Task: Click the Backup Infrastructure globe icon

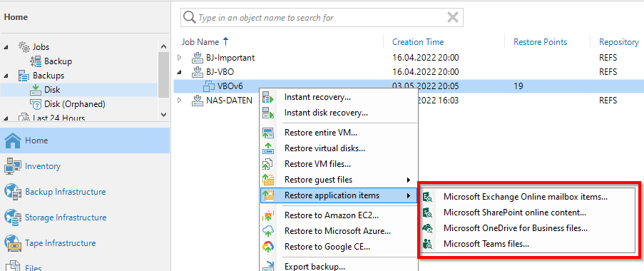Action: click(x=12, y=192)
